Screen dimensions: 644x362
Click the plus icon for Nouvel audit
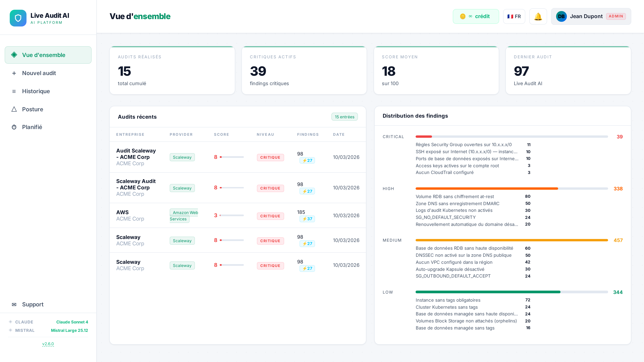point(14,73)
